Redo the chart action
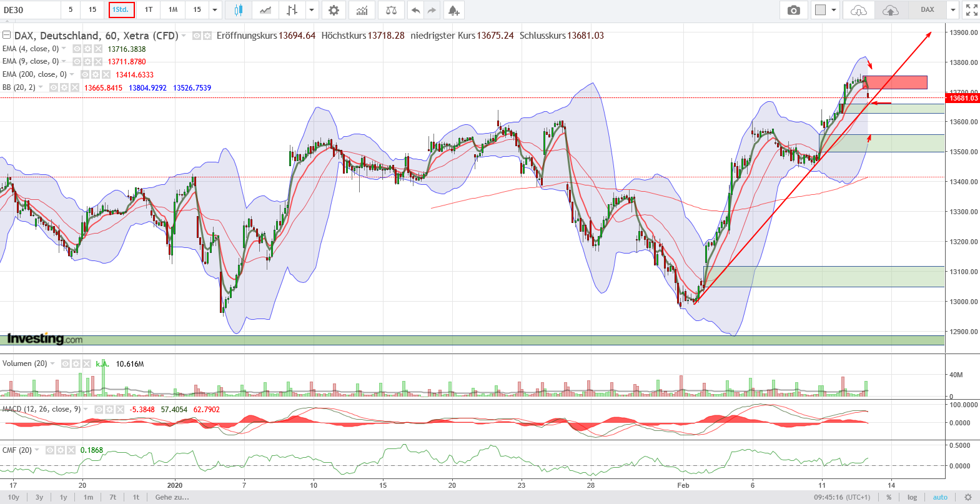Screen dimensions: 980x504 pos(432,10)
